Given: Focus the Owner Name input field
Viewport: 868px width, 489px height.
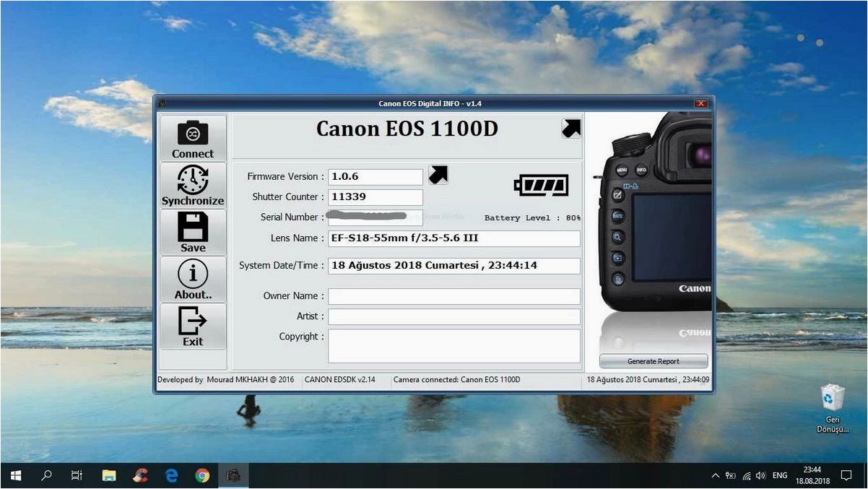Looking at the screenshot, I should click(454, 296).
